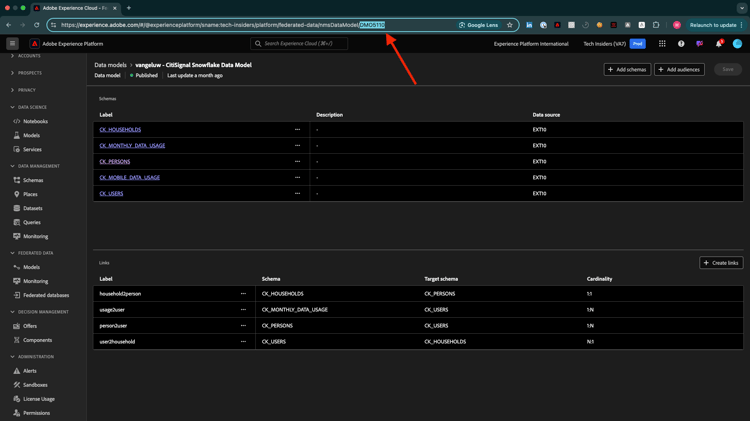
Task: Expand the Accounts sidebar section
Action: [26, 56]
